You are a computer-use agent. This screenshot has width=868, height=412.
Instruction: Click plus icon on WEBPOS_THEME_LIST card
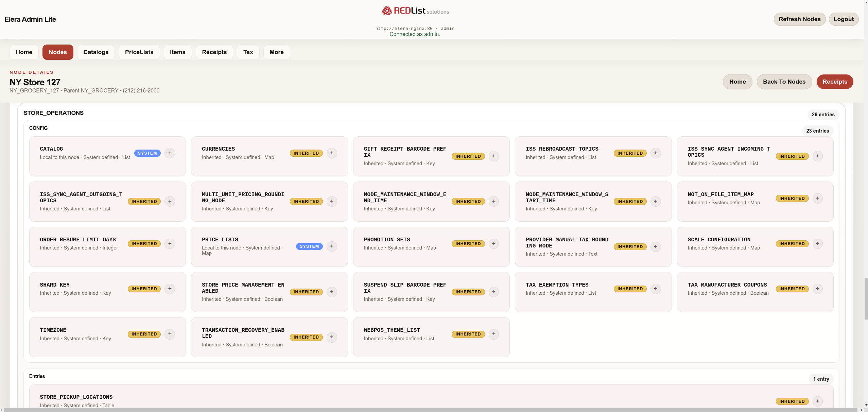pyautogui.click(x=493, y=334)
